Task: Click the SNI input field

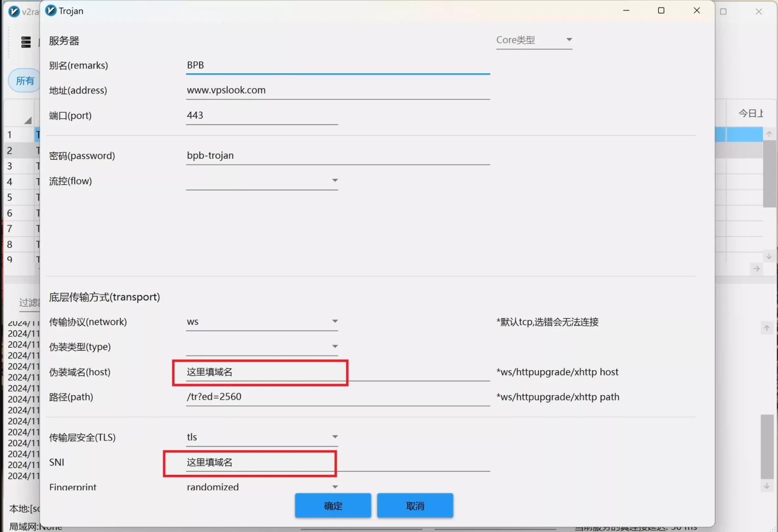Action: point(338,462)
